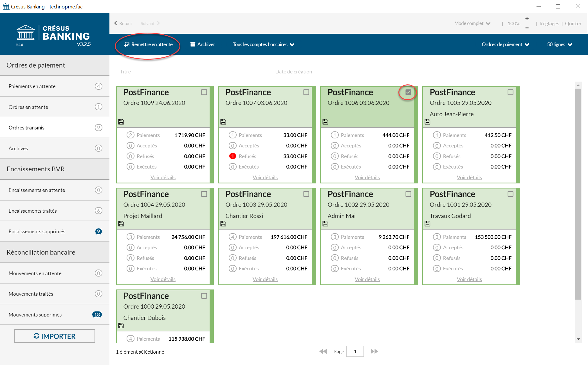Click the count badge for Paiements en attente
Viewport: 588px width, 366px height.
click(x=98, y=86)
